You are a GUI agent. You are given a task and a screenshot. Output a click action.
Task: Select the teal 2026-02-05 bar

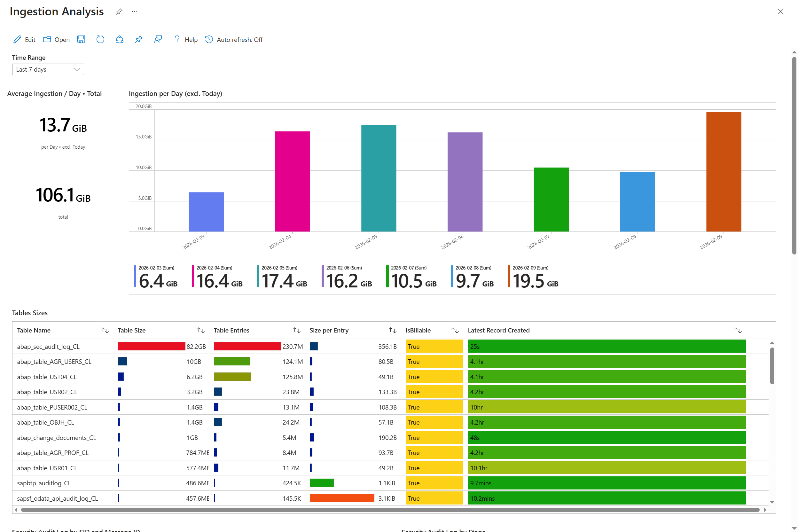pyautogui.click(x=379, y=178)
